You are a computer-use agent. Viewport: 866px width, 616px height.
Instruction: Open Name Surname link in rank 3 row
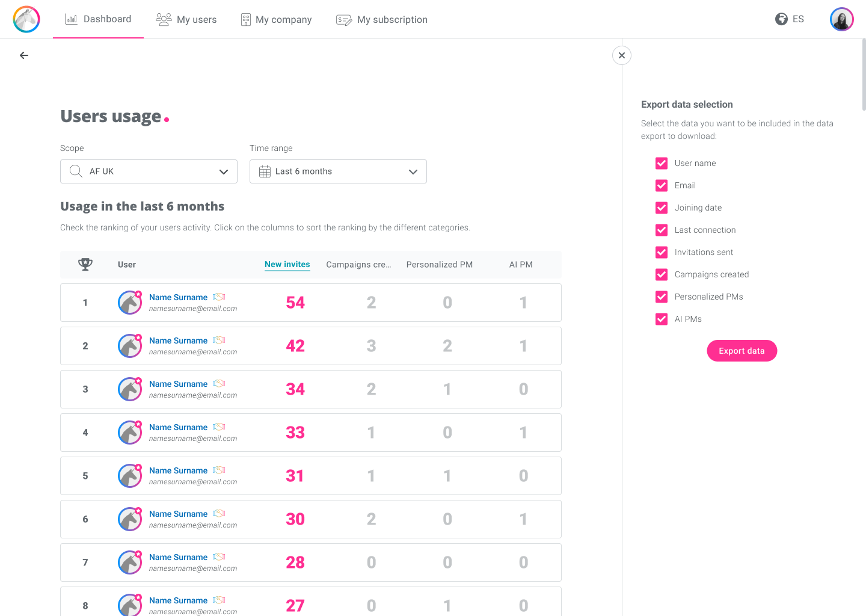[x=178, y=384]
